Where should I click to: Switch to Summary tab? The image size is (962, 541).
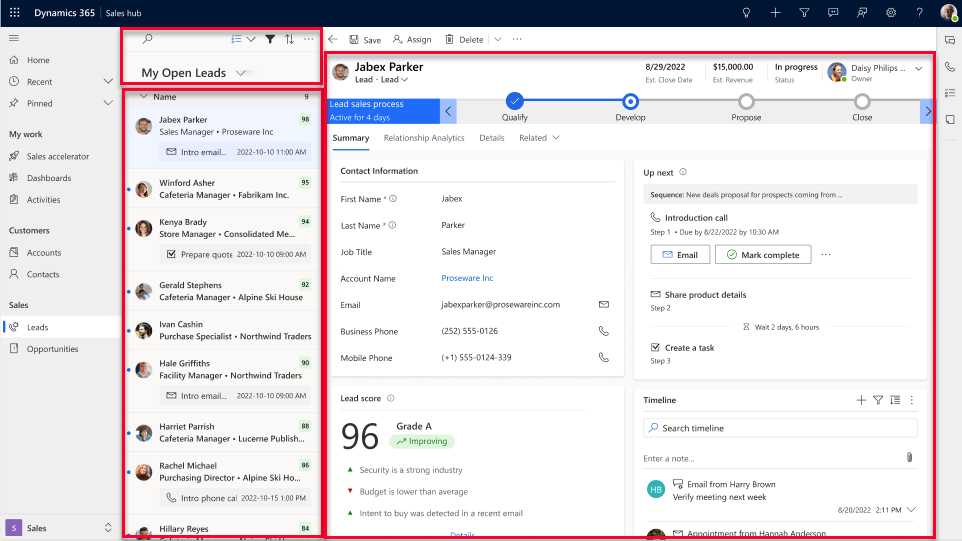[x=351, y=138]
